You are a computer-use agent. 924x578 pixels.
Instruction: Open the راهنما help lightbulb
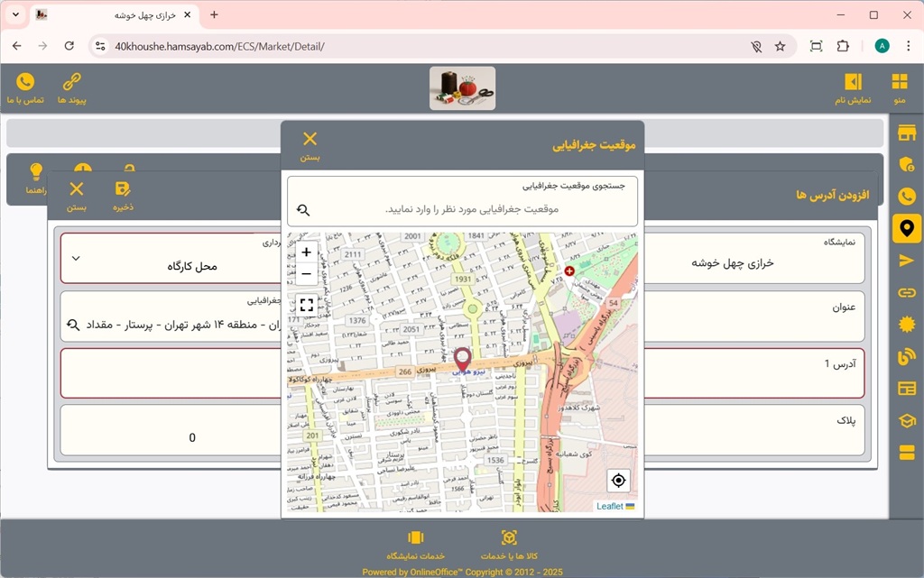[36, 177]
